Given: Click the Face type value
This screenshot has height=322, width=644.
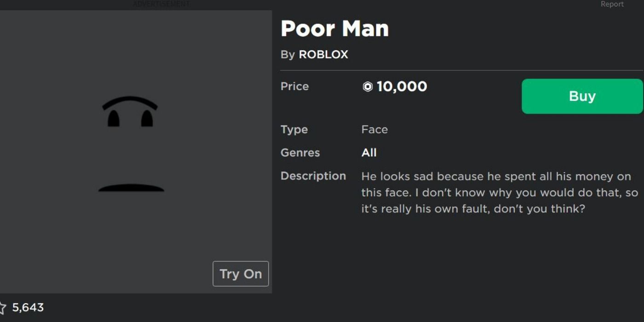Looking at the screenshot, I should (x=374, y=130).
